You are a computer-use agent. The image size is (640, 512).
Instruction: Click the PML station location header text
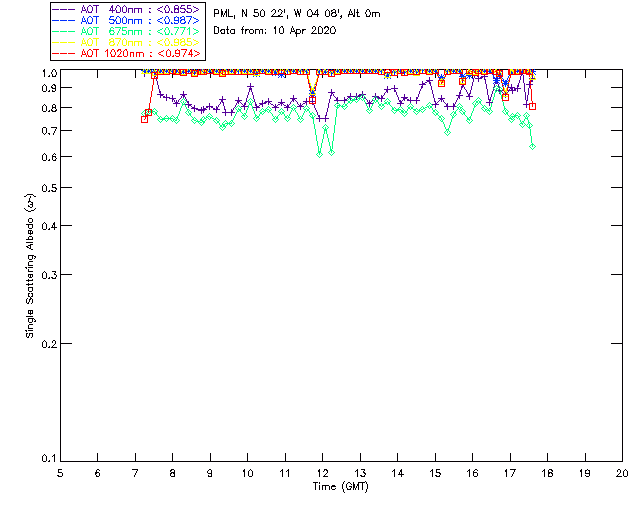(x=297, y=14)
